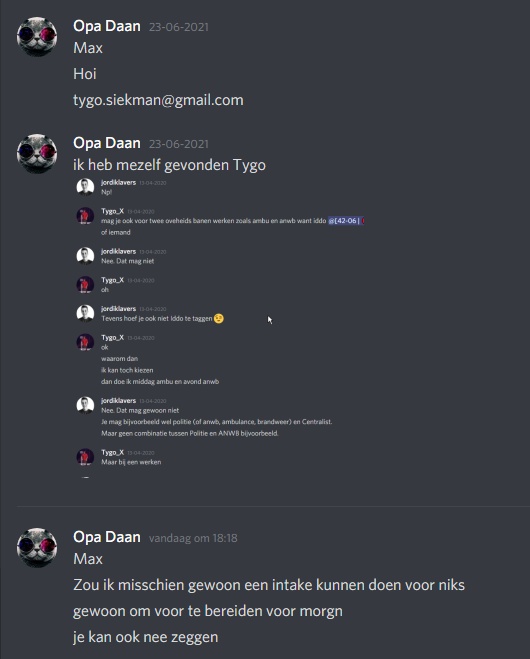The image size is (530, 659).
Task: Click the emoji after "Iddo te taggen"
Action: point(219,319)
